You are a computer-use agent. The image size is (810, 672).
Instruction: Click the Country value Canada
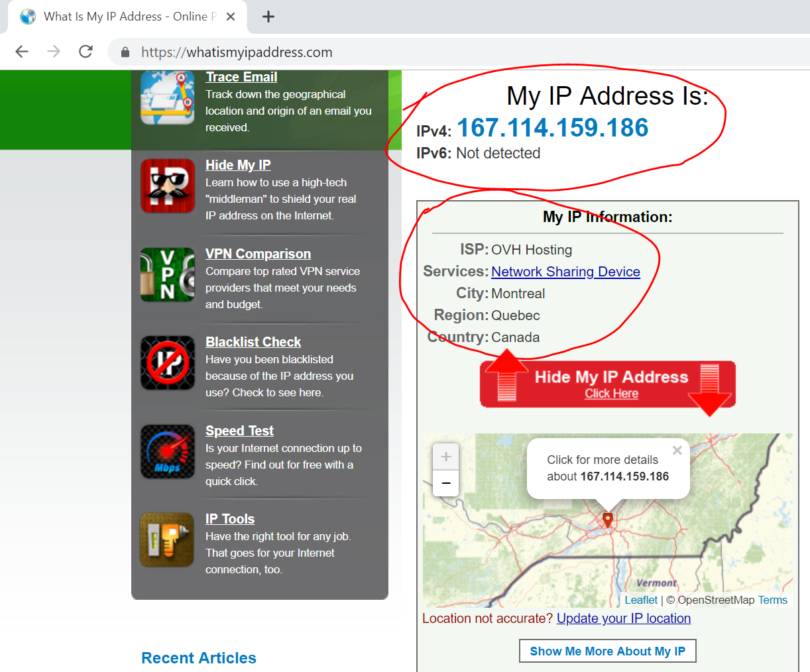[x=516, y=337]
